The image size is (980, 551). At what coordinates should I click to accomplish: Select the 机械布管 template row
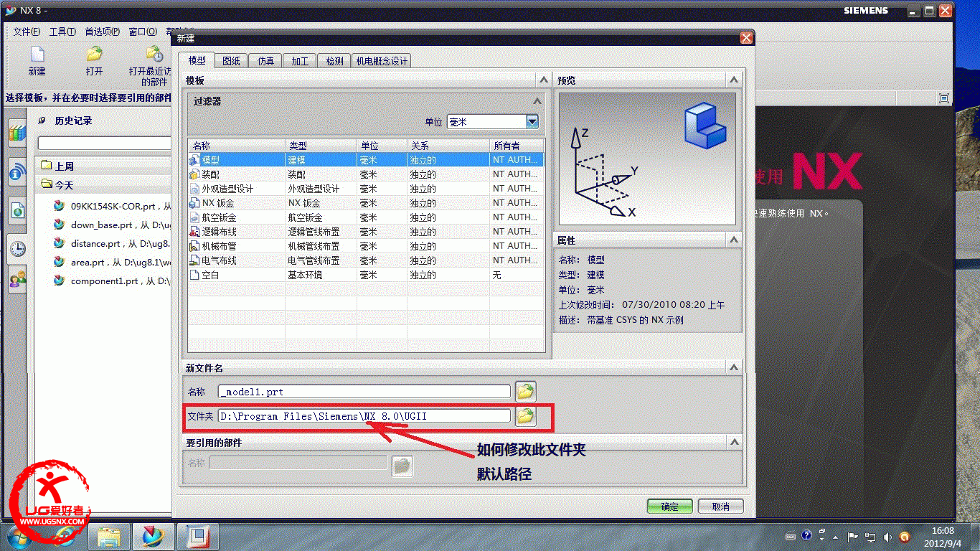(x=366, y=246)
